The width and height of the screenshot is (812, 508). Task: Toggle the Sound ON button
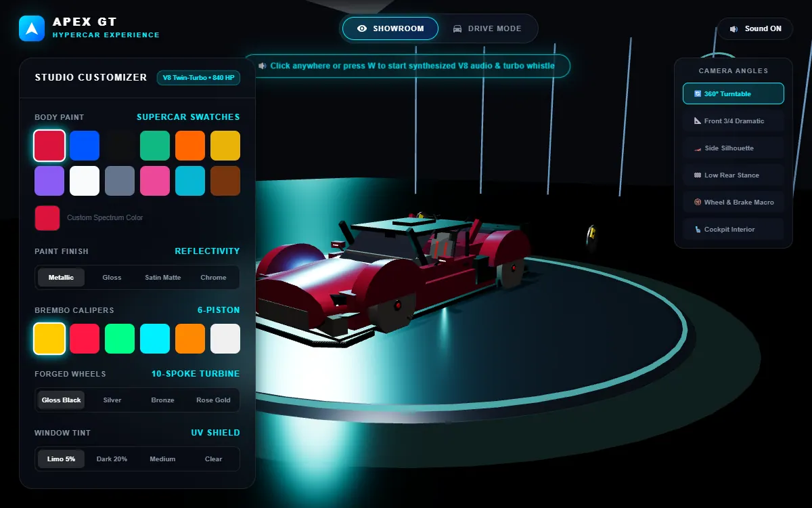click(x=755, y=28)
